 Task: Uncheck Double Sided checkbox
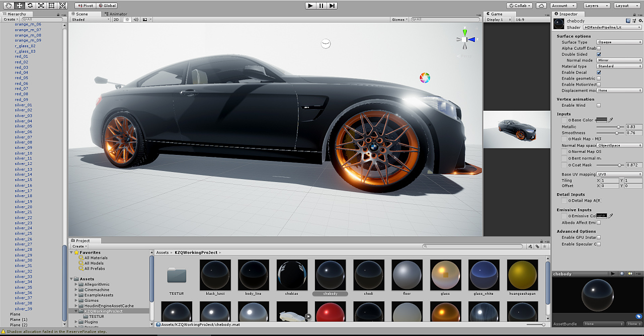(x=599, y=54)
